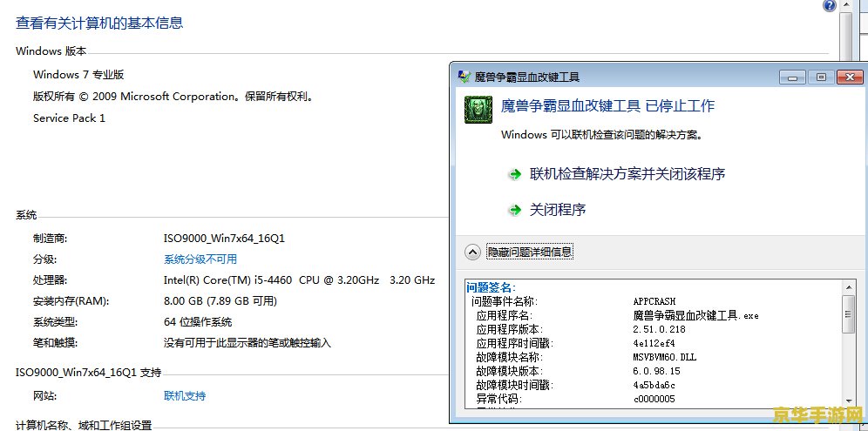Click the 制造商 label
The height and width of the screenshot is (431, 868).
point(51,239)
